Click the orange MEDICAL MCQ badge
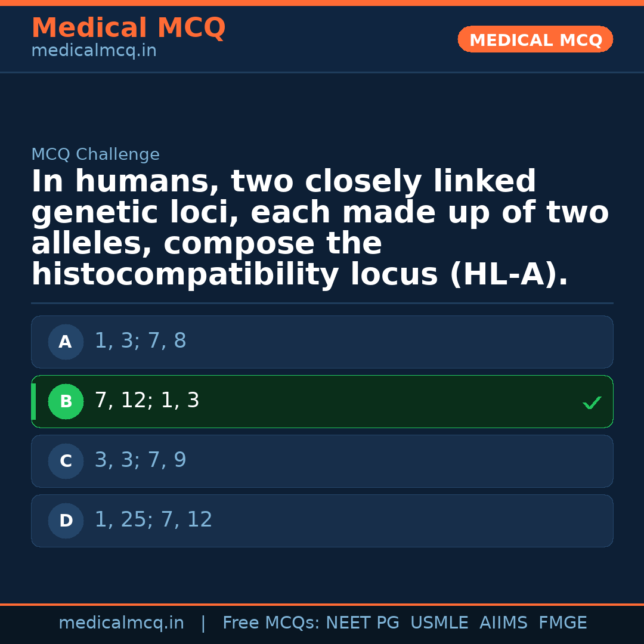The width and height of the screenshot is (644, 644). pos(535,40)
